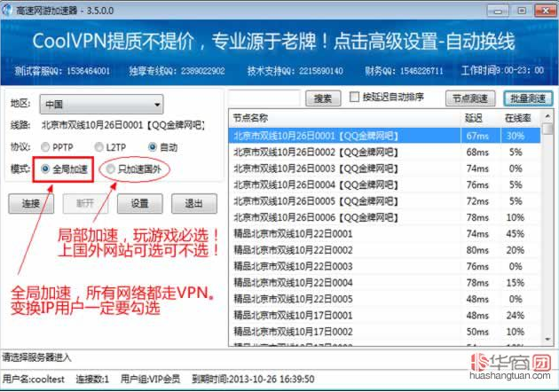Click the node list scrollbar thumb

(547, 129)
